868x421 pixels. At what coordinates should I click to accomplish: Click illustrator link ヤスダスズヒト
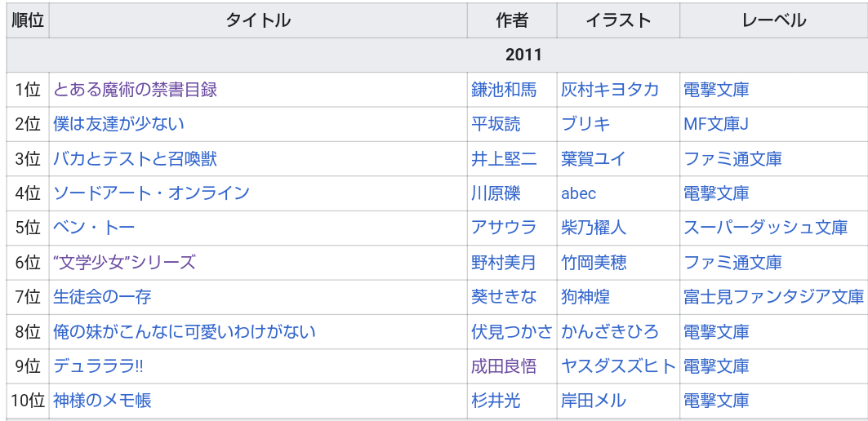point(618,366)
